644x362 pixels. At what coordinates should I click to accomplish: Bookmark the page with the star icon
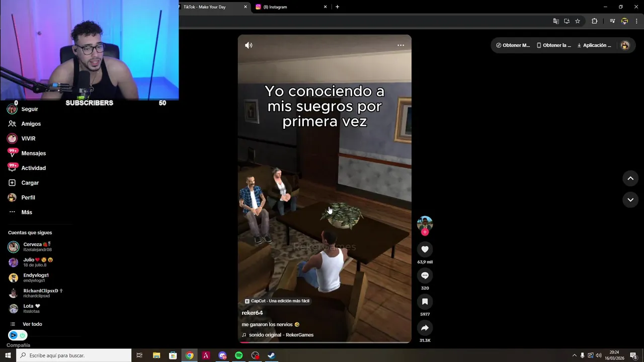[578, 21]
